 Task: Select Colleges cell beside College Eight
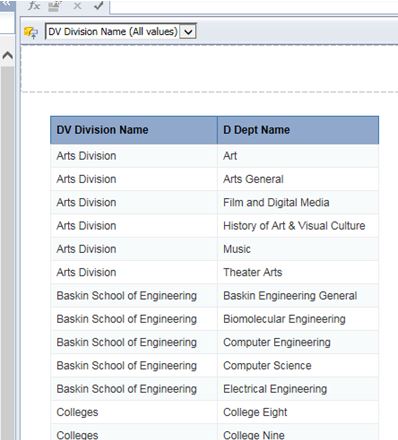[134, 412]
